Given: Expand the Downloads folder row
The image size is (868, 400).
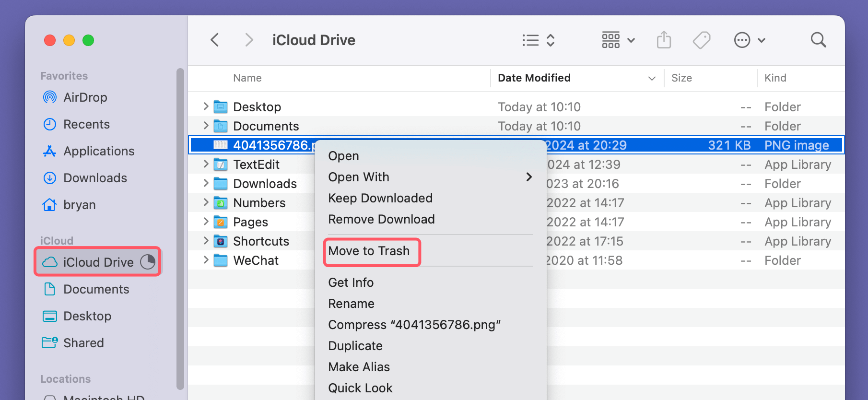Looking at the screenshot, I should coord(206,183).
